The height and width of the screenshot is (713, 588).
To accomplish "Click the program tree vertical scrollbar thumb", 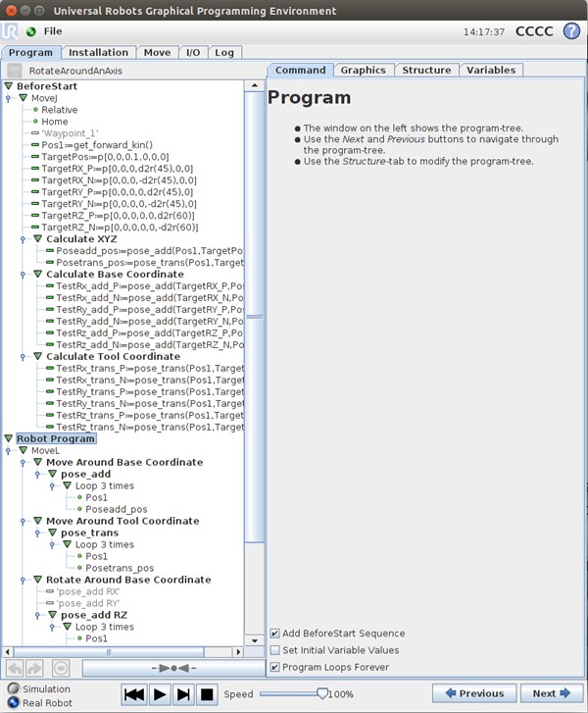I will [255, 317].
